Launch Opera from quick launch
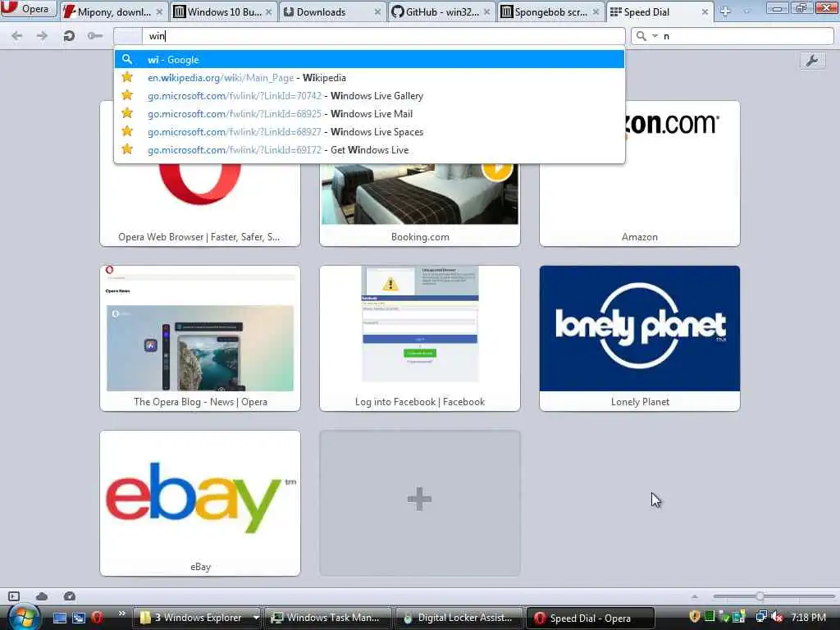The height and width of the screenshot is (630, 840). tap(97, 618)
